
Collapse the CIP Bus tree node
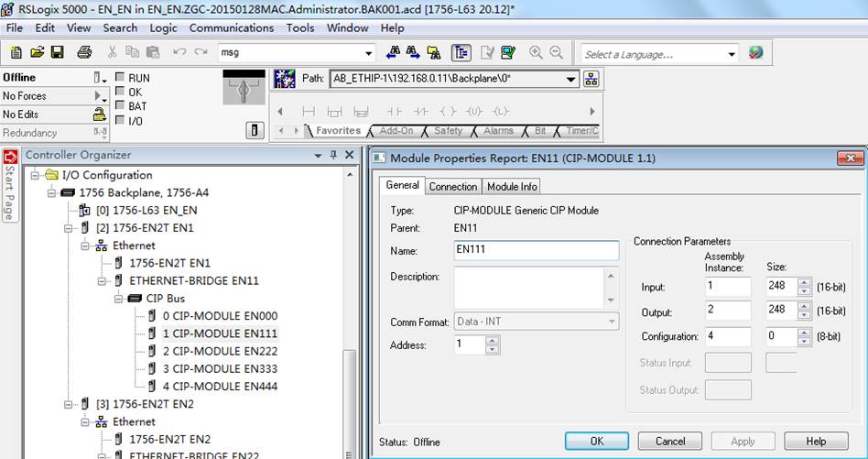click(118, 299)
